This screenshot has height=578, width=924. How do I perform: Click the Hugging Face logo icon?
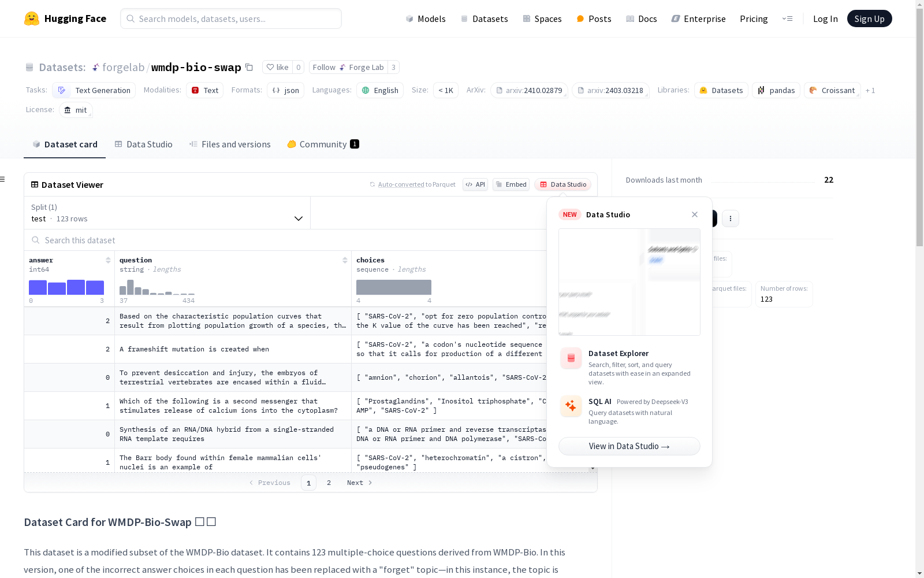(x=32, y=18)
